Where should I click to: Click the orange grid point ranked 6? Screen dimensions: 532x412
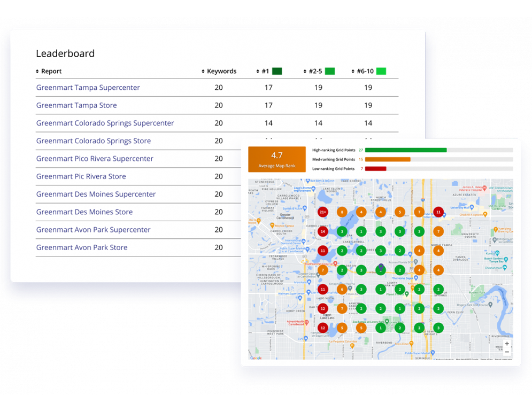pyautogui.click(x=342, y=289)
